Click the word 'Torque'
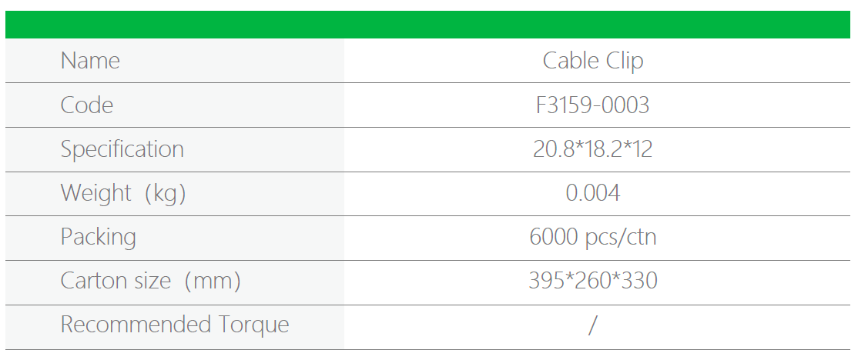Screen dimensions: 868x360 (254, 325)
